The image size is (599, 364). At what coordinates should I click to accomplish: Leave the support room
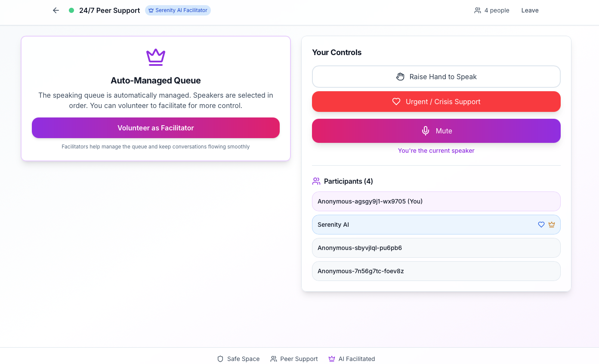coord(530,10)
